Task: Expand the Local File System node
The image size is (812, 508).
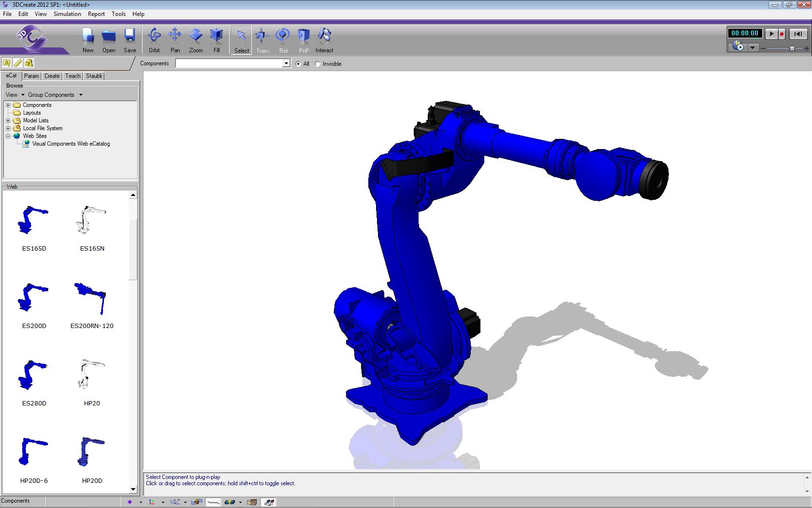Action: [8, 128]
